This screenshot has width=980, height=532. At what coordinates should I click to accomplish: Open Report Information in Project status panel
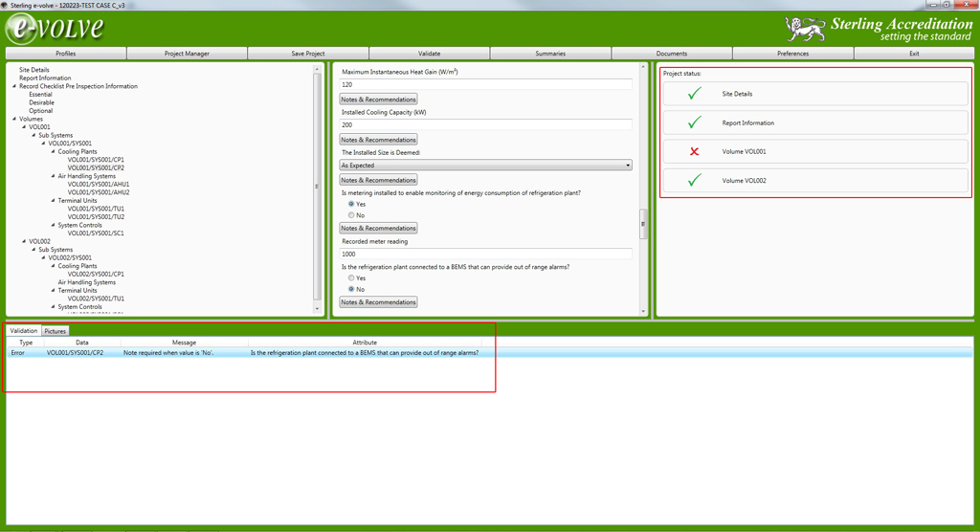(x=815, y=122)
